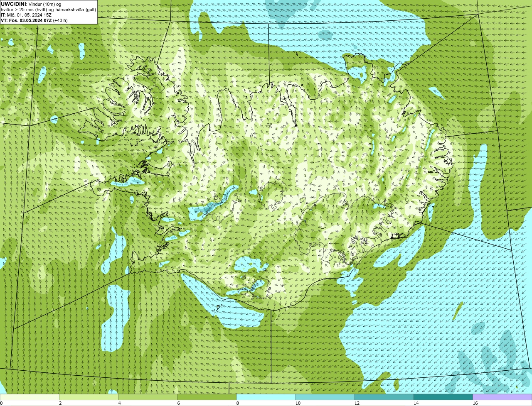Click the 4–6 m/s legend color swatch
Screen dimensions: 532x406
[x=148, y=397]
